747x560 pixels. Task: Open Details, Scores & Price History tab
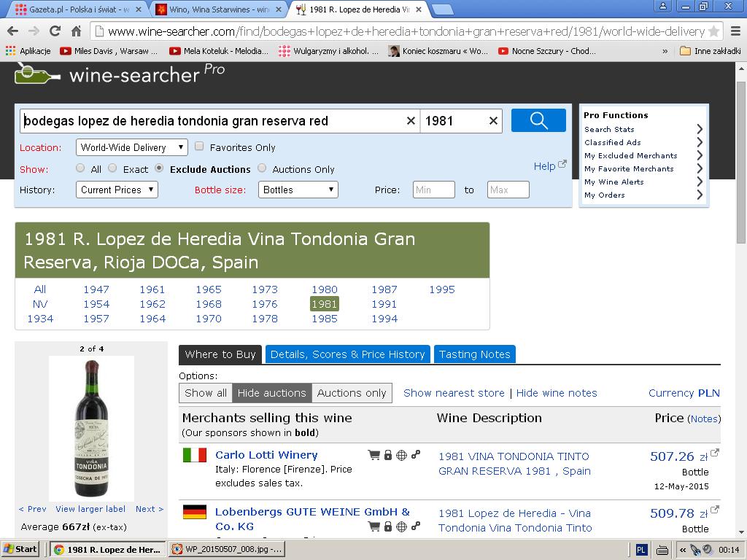tap(348, 354)
